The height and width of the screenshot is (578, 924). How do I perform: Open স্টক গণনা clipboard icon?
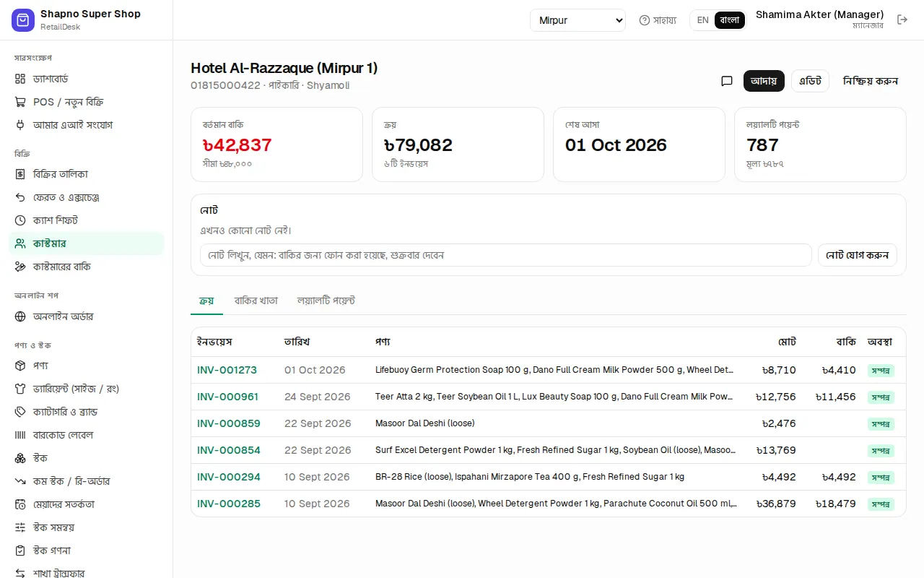pos(20,551)
